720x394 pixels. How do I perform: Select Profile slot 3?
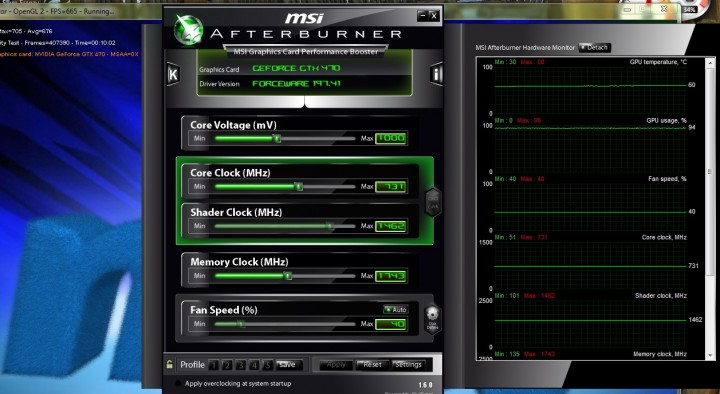241,365
